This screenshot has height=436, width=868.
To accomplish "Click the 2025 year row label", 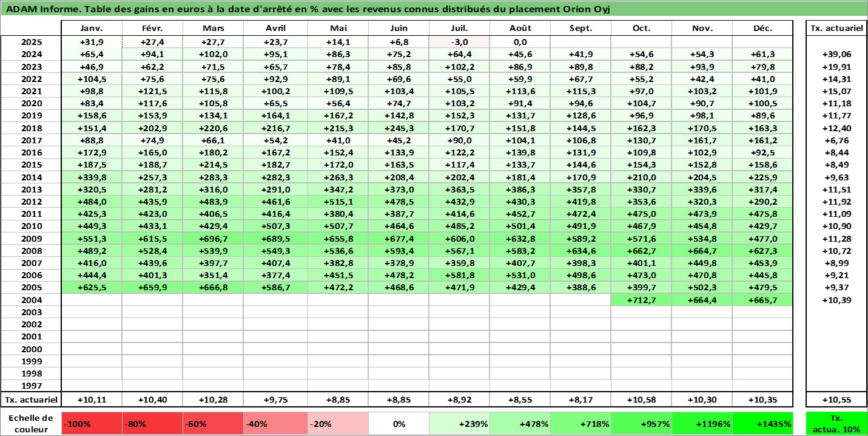I will tap(32, 42).
